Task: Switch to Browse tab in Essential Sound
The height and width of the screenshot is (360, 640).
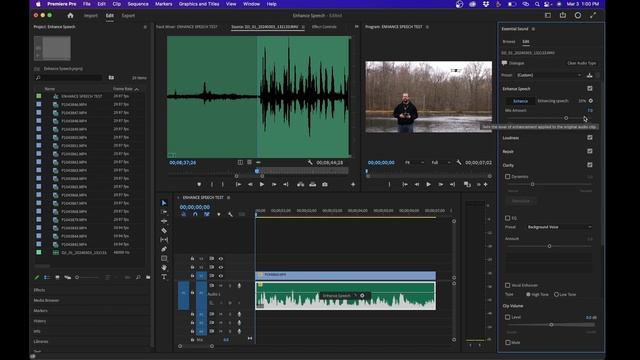Action: [509, 42]
